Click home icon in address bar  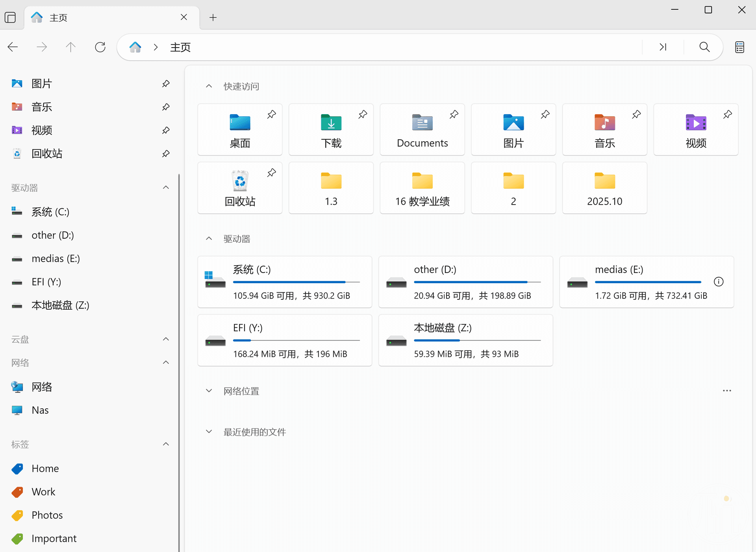point(135,47)
